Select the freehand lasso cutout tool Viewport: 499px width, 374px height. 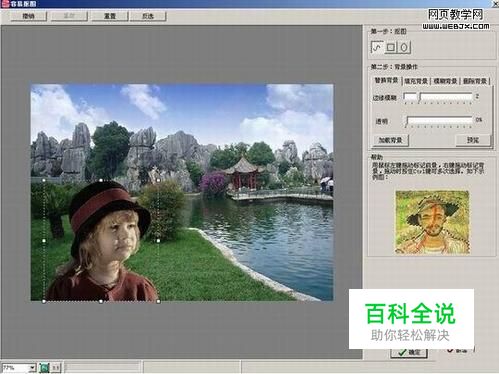[x=377, y=47]
